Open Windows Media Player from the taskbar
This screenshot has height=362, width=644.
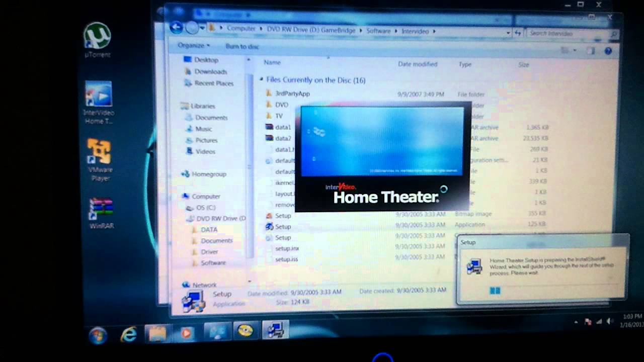[186, 333]
